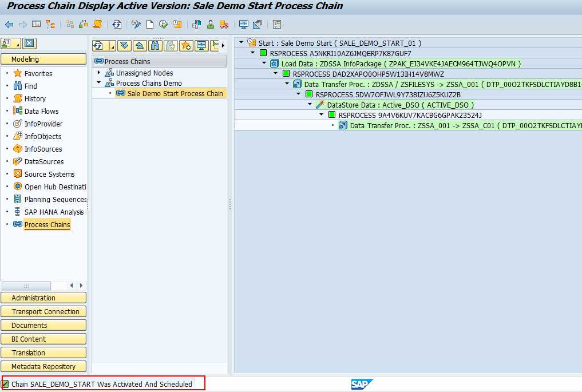Screen dimensions: 582x392
Task: Open dropdown of person-settings button above Modeling
Action: pyautogui.click(x=17, y=45)
